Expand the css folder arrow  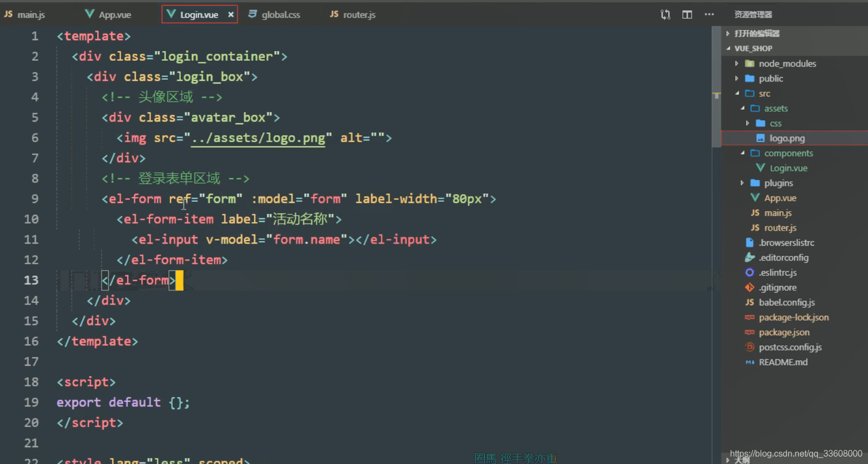(x=748, y=123)
